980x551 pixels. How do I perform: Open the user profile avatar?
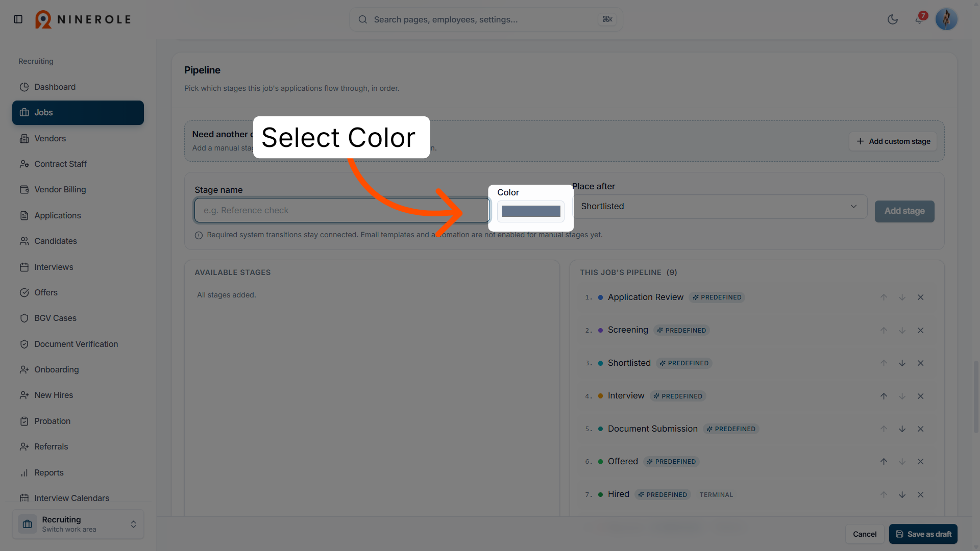point(946,19)
